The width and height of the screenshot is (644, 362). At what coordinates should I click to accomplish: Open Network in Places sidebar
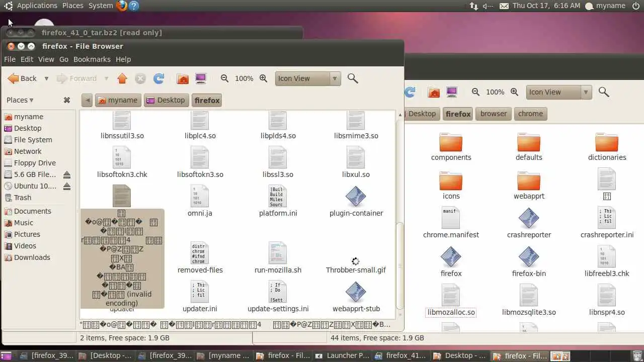point(28,151)
